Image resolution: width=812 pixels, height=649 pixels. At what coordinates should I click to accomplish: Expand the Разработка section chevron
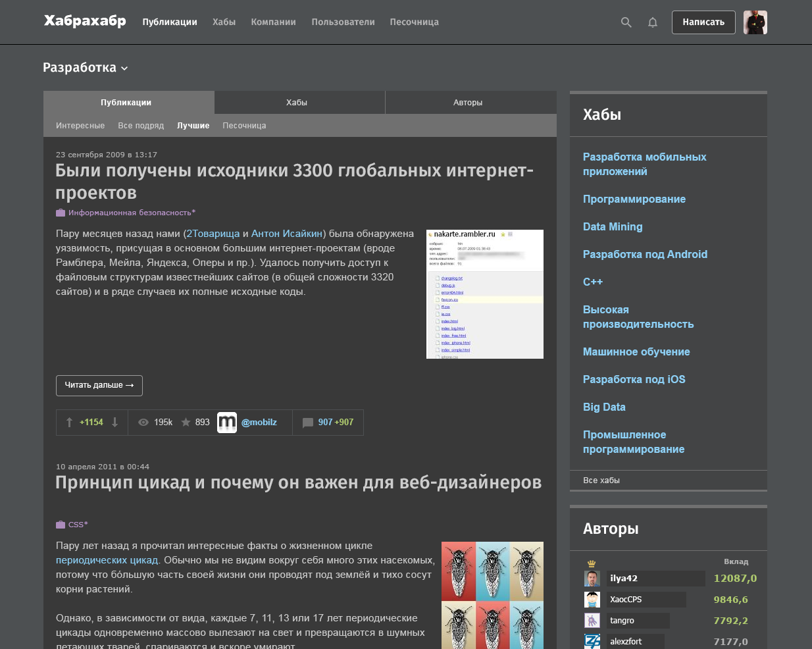point(125,68)
